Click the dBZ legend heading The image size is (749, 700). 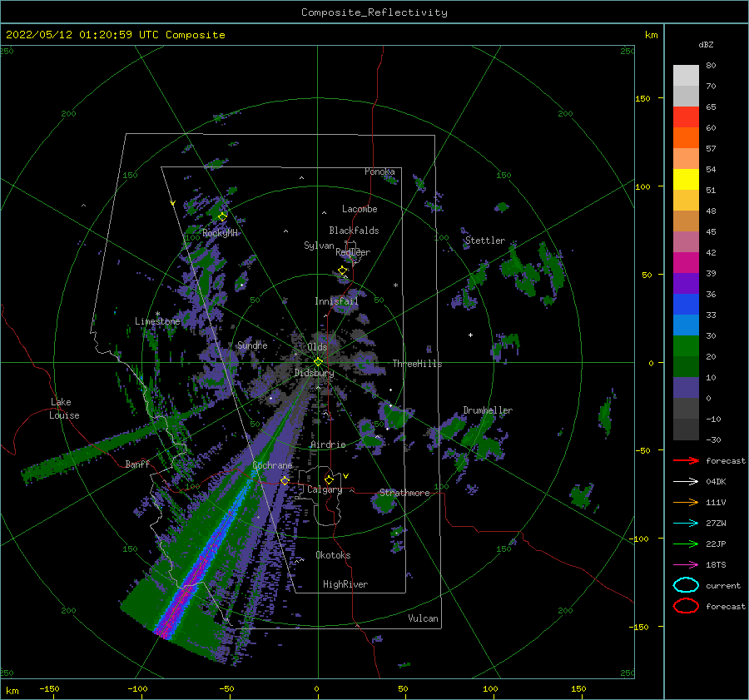tap(706, 44)
